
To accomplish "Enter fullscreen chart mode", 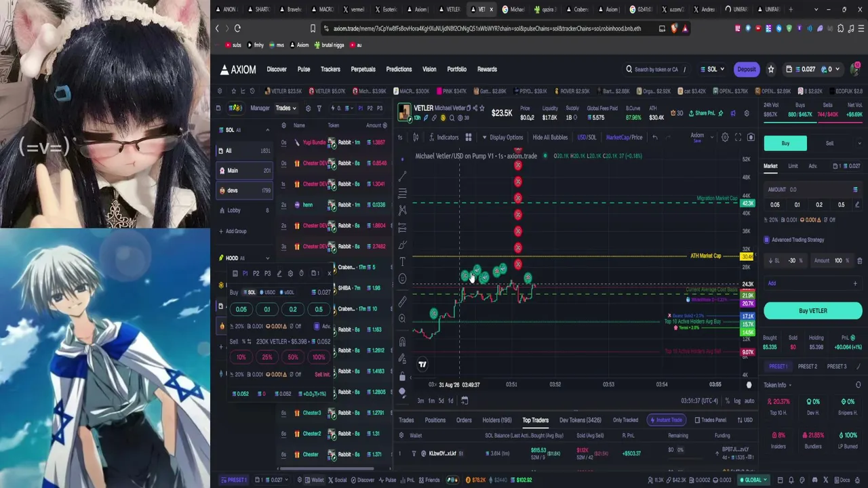I will point(738,138).
